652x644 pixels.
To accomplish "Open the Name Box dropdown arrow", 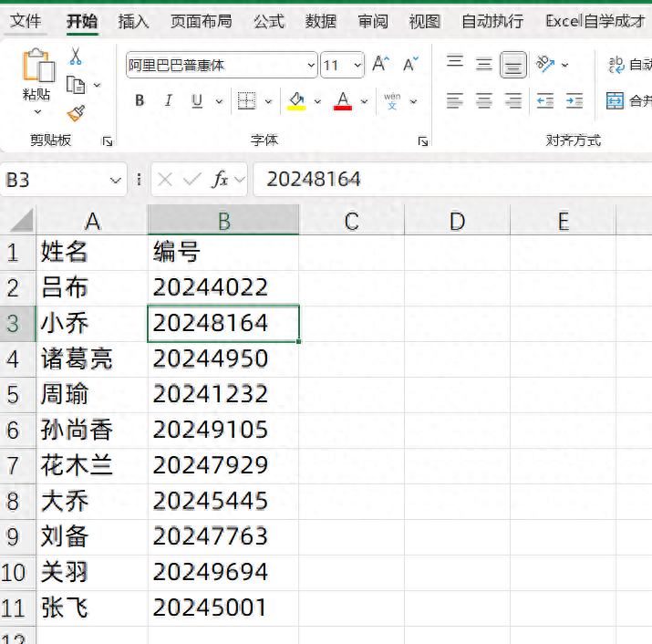I will (x=115, y=180).
